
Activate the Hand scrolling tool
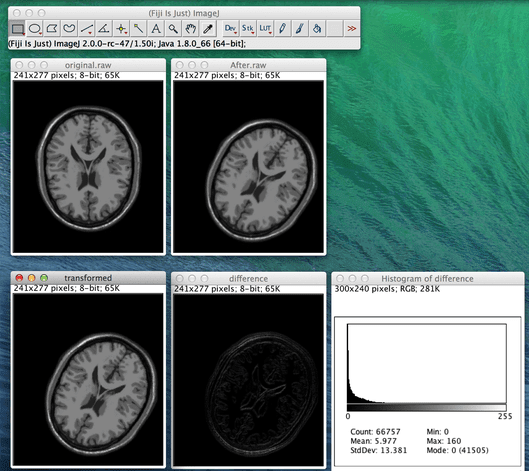[190, 29]
